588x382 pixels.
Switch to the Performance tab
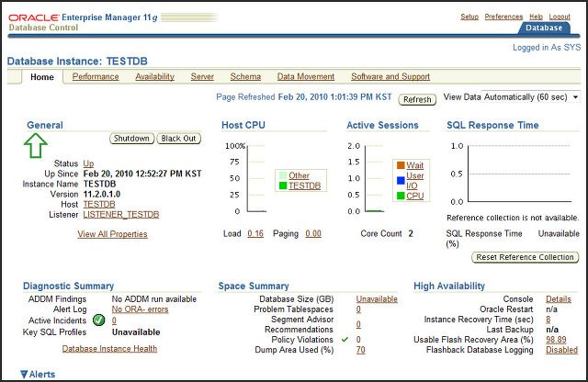96,76
